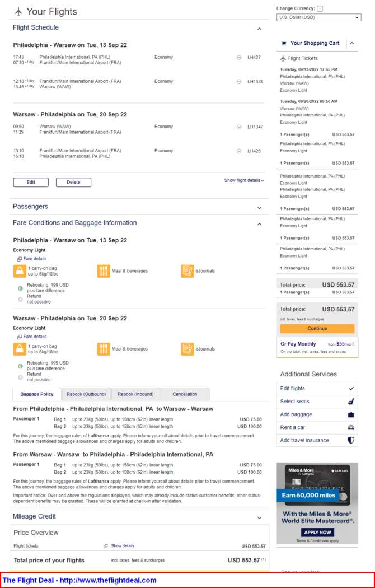Image resolution: width=375 pixels, height=588 pixels.
Task: Click outbound rebooking fee icon
Action: point(21,288)
